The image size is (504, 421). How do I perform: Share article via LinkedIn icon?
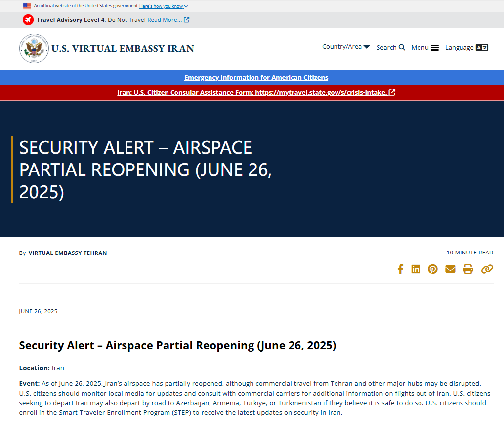(x=416, y=269)
